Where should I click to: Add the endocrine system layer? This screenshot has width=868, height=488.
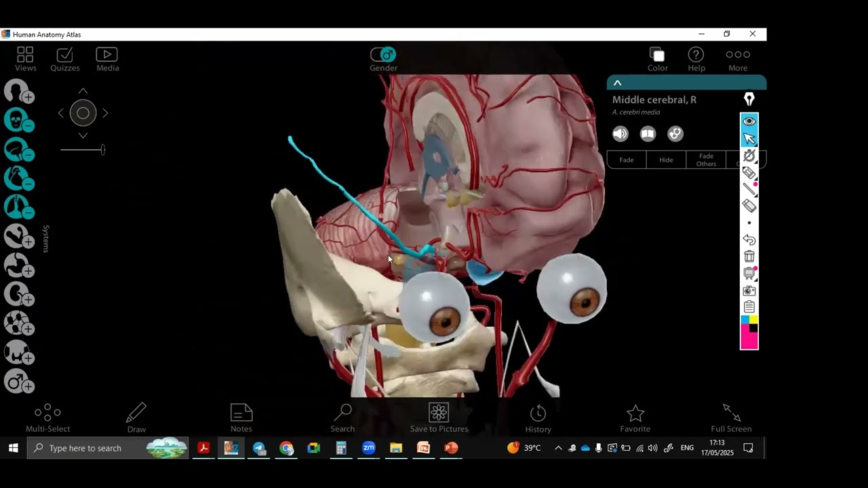tap(19, 353)
